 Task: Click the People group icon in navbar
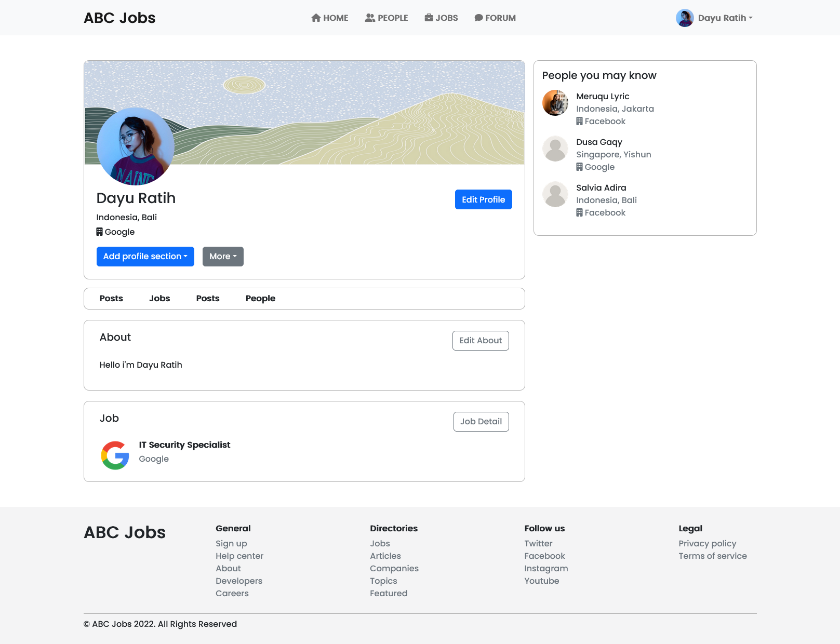(x=370, y=18)
